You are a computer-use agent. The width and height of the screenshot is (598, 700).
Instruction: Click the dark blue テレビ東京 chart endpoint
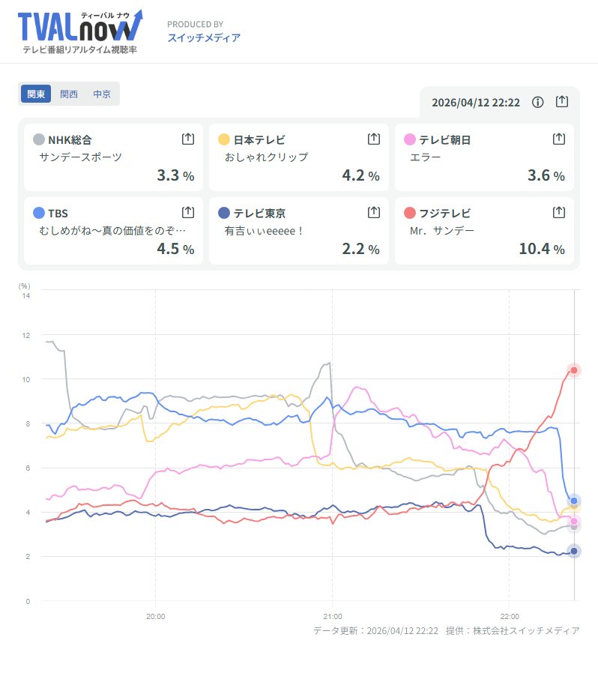tap(574, 551)
